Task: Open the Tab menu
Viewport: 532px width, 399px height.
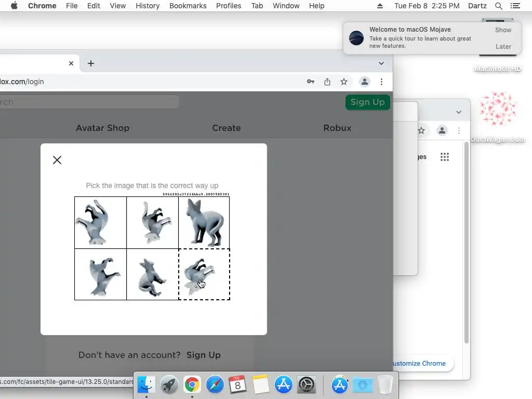Action: point(257,6)
